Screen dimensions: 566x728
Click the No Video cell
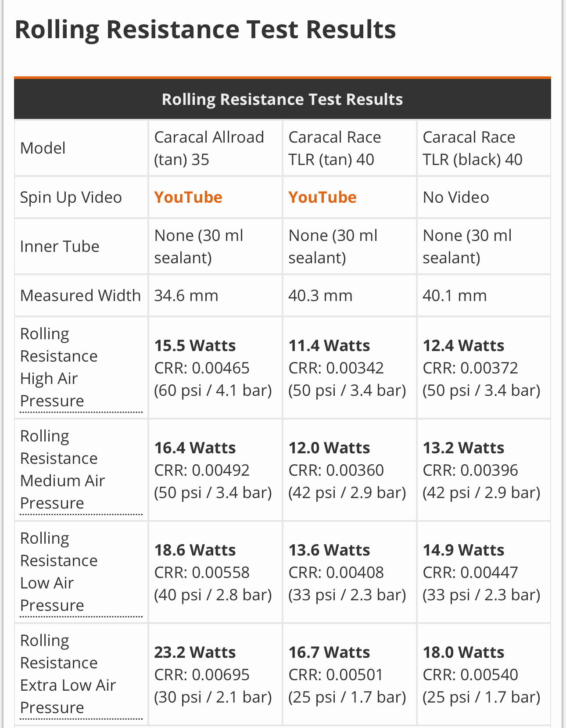pyautogui.click(x=456, y=197)
